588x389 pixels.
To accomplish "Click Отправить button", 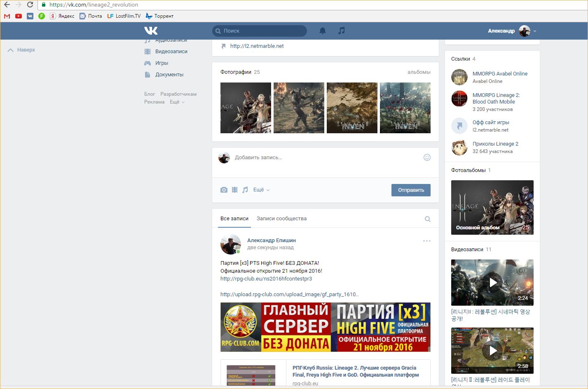I will pyautogui.click(x=411, y=190).
